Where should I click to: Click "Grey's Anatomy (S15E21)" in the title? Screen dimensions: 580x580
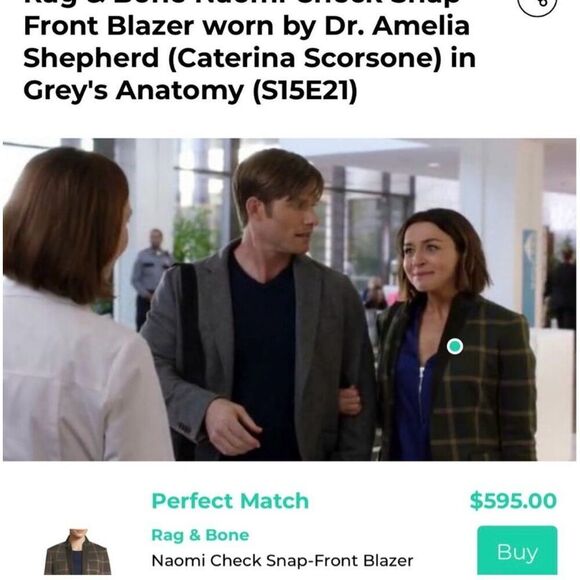pos(190,90)
